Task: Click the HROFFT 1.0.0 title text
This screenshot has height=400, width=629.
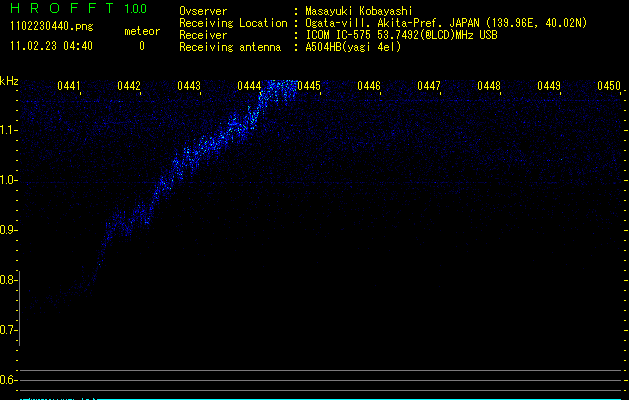Action: tap(79, 8)
